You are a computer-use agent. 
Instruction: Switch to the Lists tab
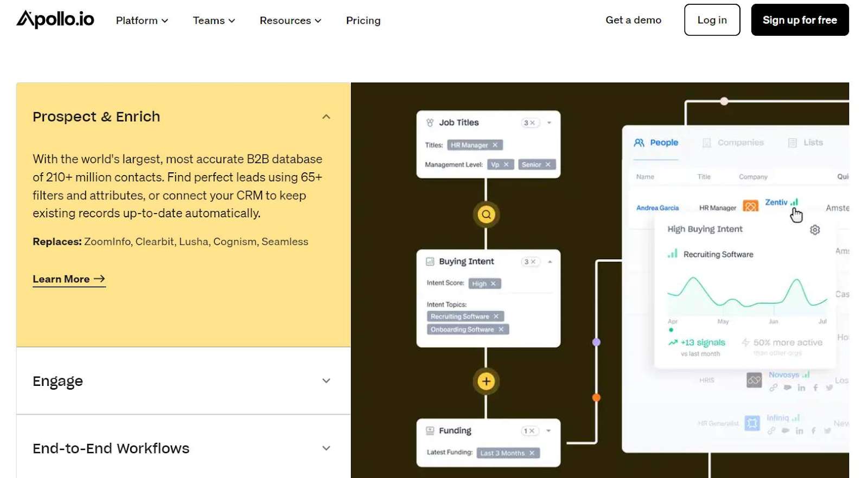[x=806, y=143]
